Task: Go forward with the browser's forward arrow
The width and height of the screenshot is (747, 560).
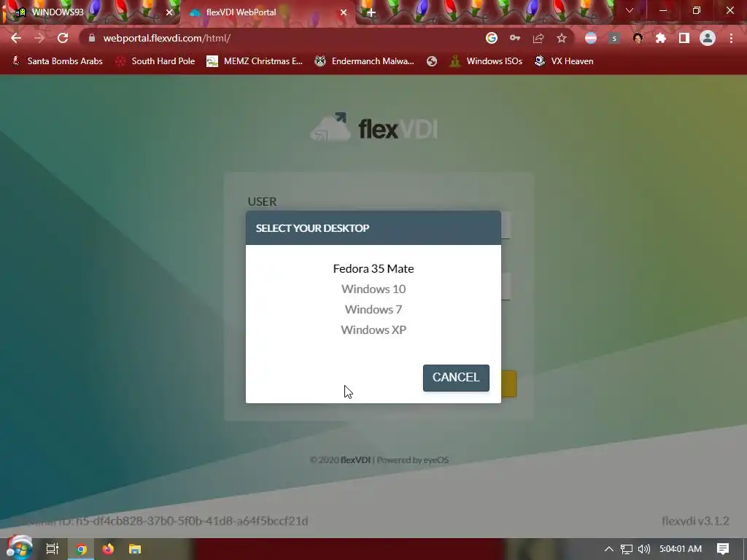Action: [x=39, y=38]
